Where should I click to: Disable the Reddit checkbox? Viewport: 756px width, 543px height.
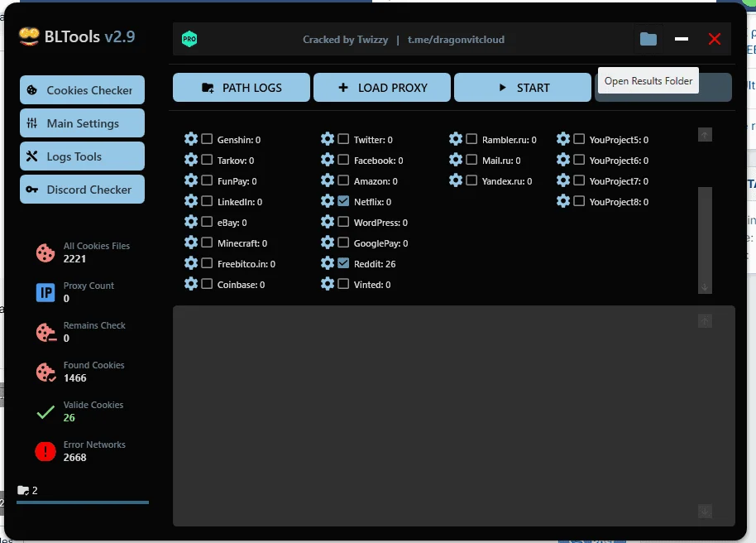(343, 263)
